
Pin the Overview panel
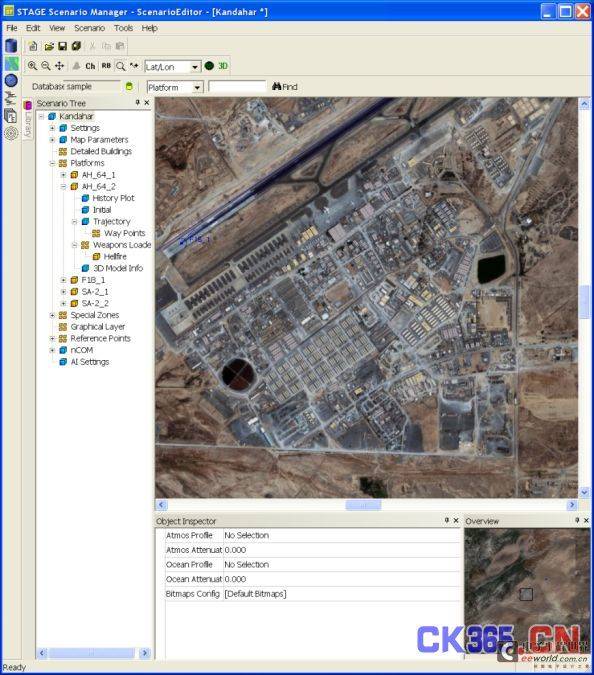pos(577,520)
